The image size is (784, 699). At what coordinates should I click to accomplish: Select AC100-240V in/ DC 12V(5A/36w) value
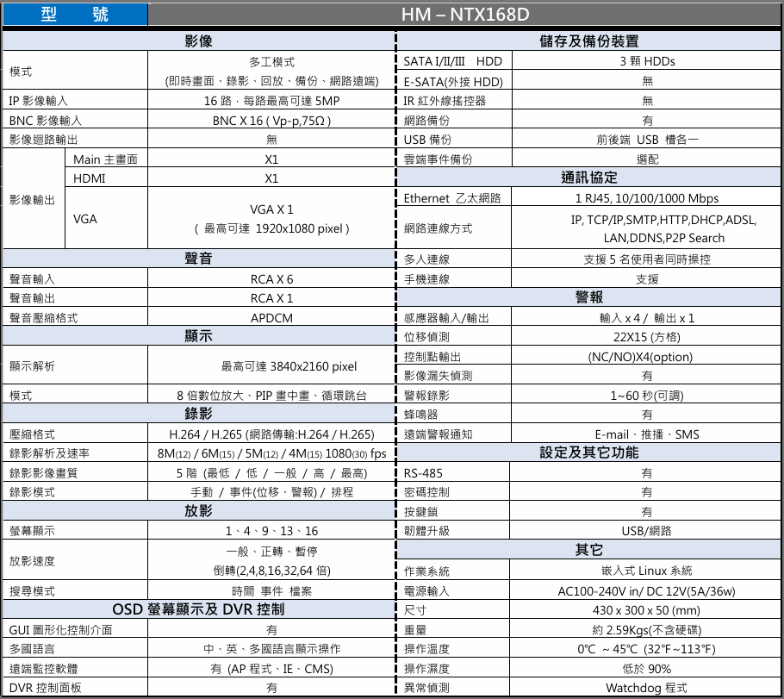point(646,591)
